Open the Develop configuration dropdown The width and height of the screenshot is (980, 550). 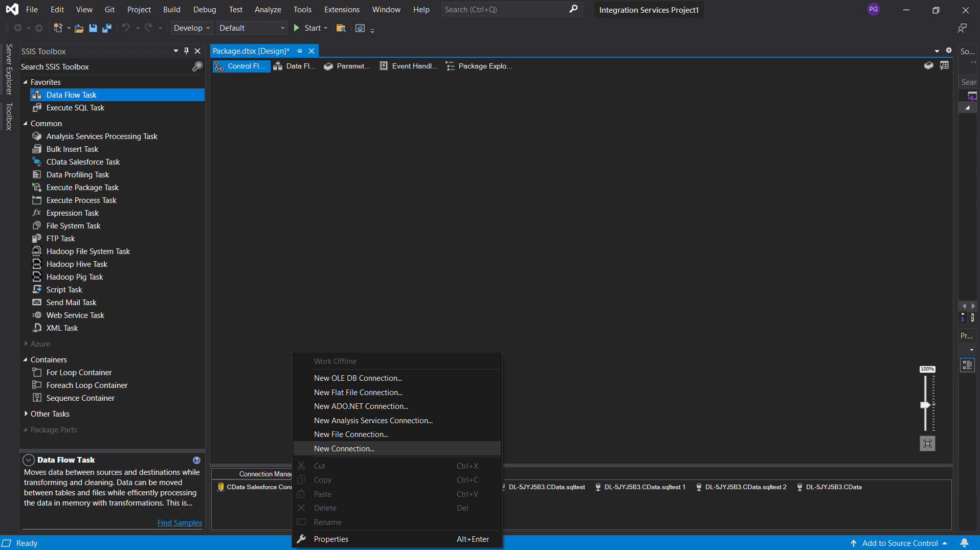coord(192,28)
